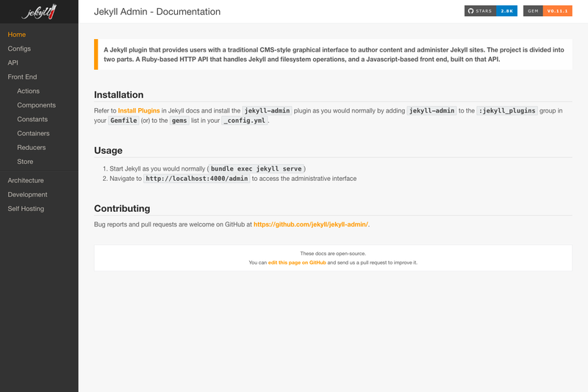Click the Usage heading
The width and height of the screenshot is (588, 392).
tap(108, 151)
